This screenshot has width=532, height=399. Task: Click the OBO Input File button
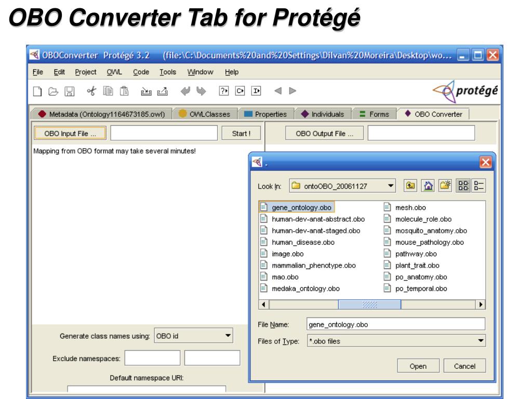tap(70, 134)
